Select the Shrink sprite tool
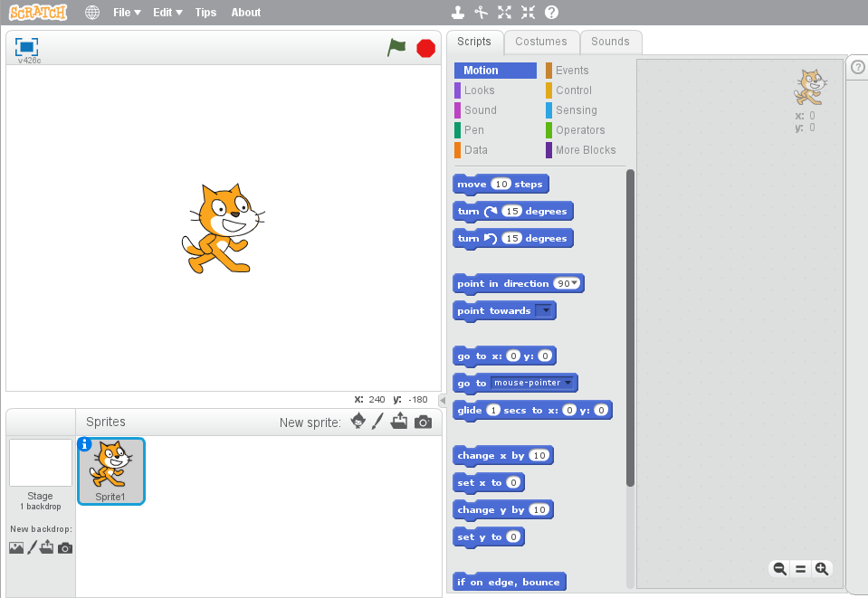 coord(528,12)
